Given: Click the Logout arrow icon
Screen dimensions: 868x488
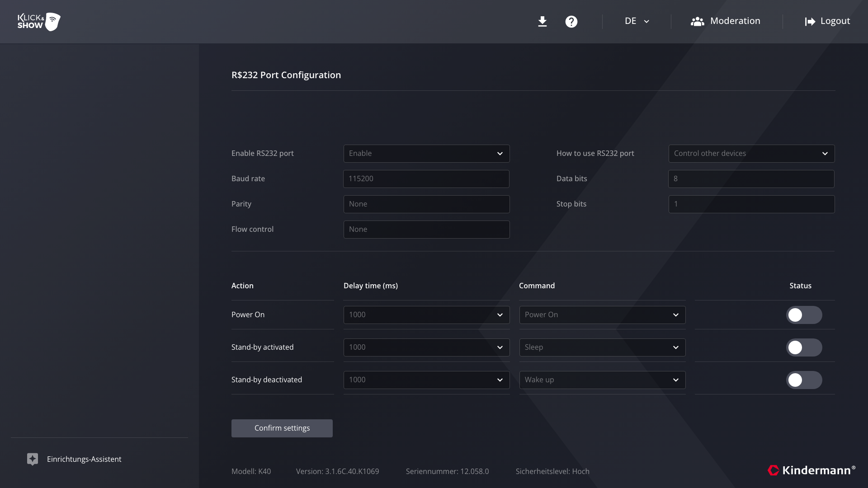Looking at the screenshot, I should [810, 21].
